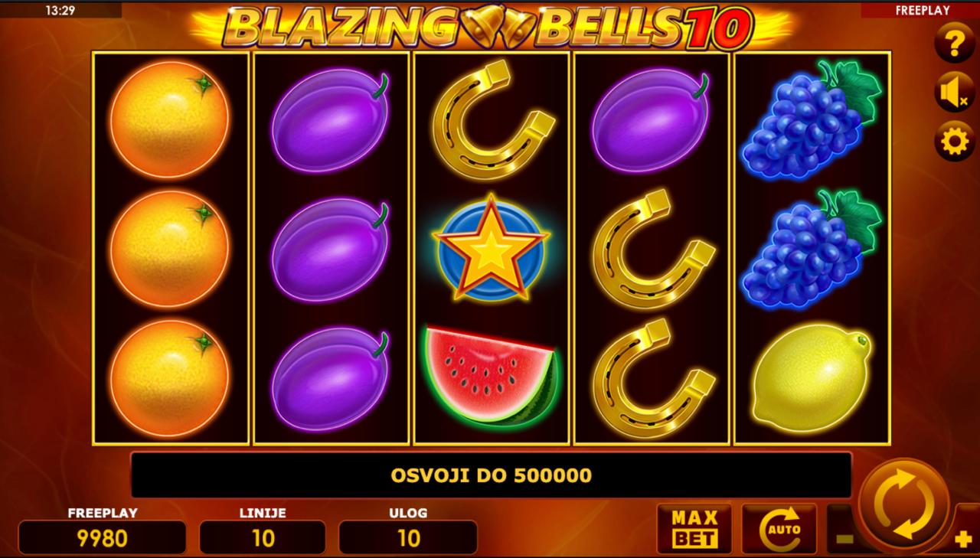Spin the reels with round arrows button
This screenshot has height=558, width=980.
coord(904,505)
